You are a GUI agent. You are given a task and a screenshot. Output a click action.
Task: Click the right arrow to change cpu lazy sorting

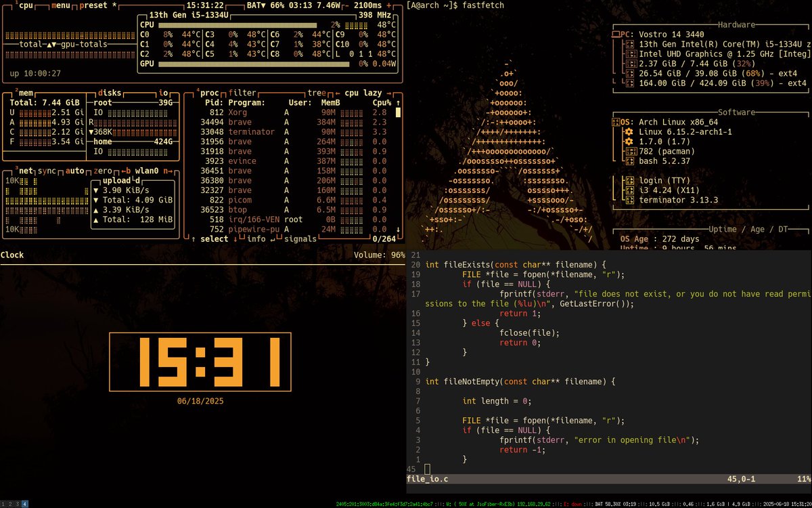tap(390, 93)
